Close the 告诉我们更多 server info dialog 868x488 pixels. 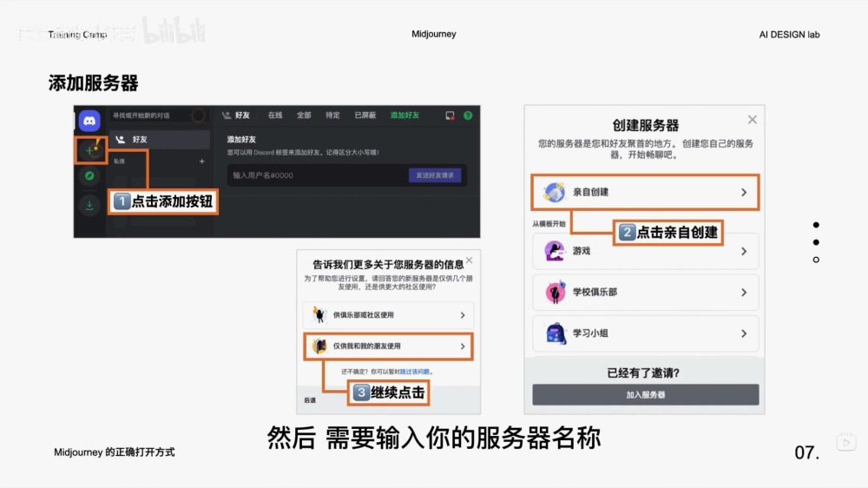(x=470, y=260)
